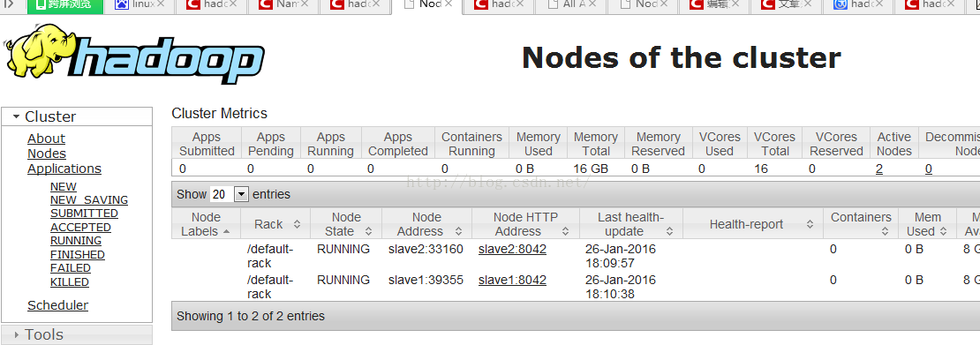The height and width of the screenshot is (345, 980).
Task: Sort by Node HTTP Address arrows
Action: 565,231
